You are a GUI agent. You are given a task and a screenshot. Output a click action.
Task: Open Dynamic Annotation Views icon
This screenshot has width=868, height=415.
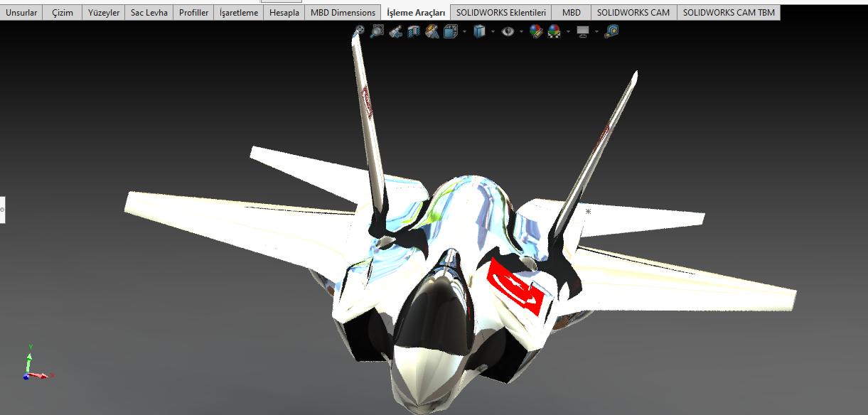point(432,31)
